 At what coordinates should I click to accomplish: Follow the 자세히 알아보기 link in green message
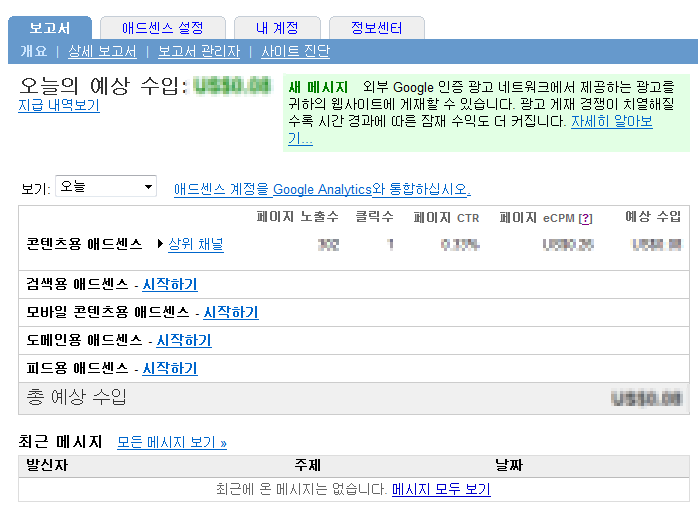tap(612, 121)
